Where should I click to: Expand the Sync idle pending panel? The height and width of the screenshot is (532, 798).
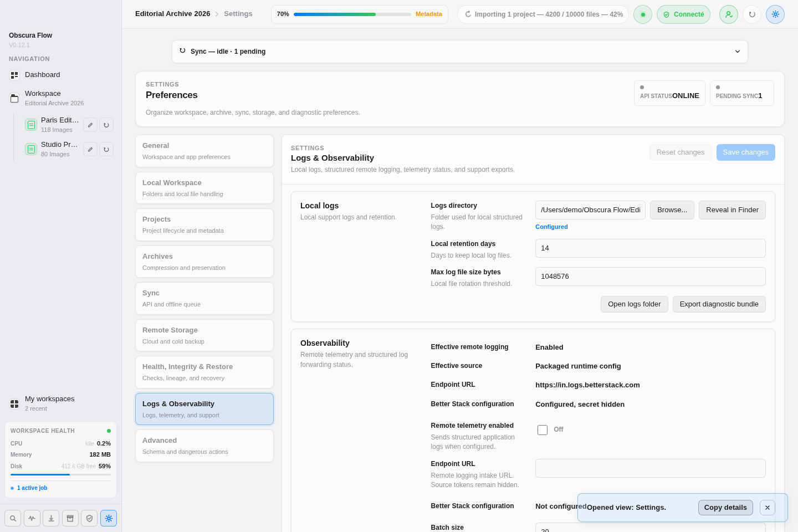[x=460, y=52]
